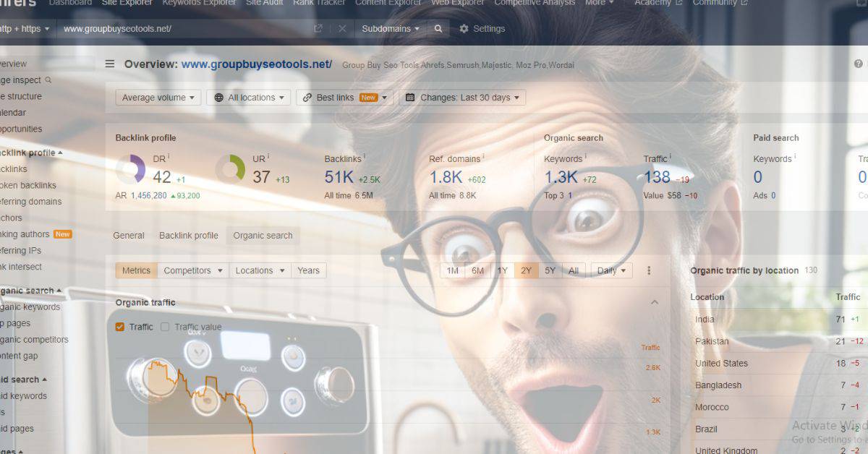Open Referring domains in sidebar
This screenshot has height=454, width=868.
coord(29,202)
